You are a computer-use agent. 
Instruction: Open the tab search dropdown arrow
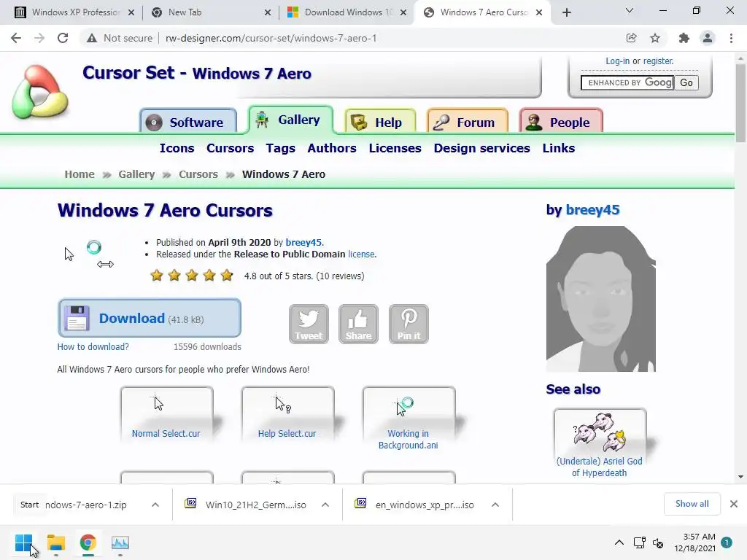[630, 10]
